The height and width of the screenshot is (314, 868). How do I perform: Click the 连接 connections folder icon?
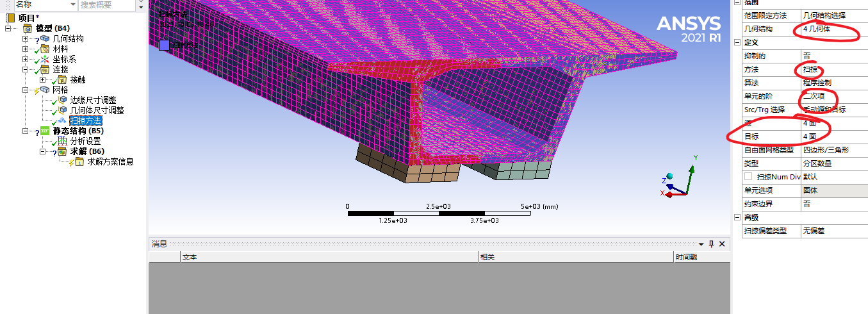tap(44, 69)
